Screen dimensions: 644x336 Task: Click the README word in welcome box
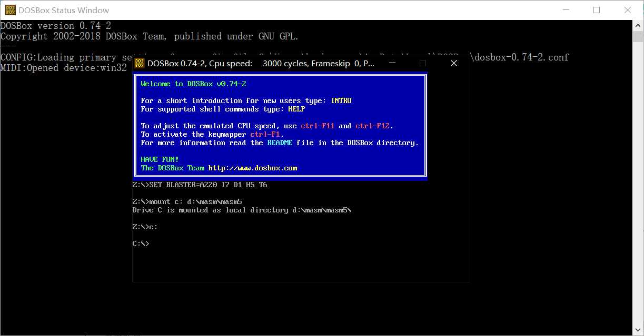point(280,142)
